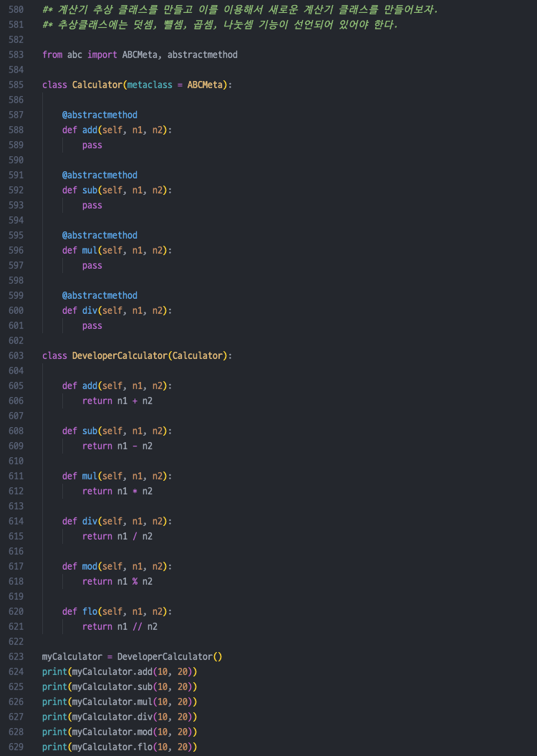Viewport: 537px width, 756px height.
Task: Click line number 629 in the gutter
Action: [x=16, y=747]
